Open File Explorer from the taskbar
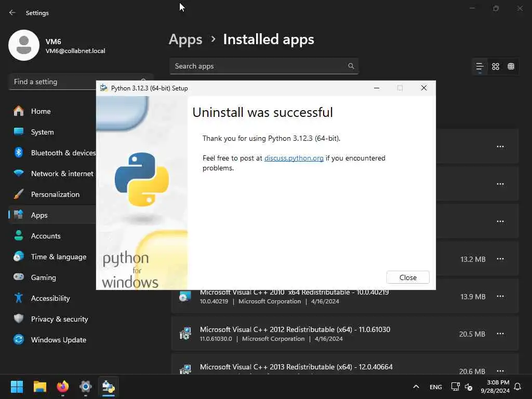 (x=39, y=387)
